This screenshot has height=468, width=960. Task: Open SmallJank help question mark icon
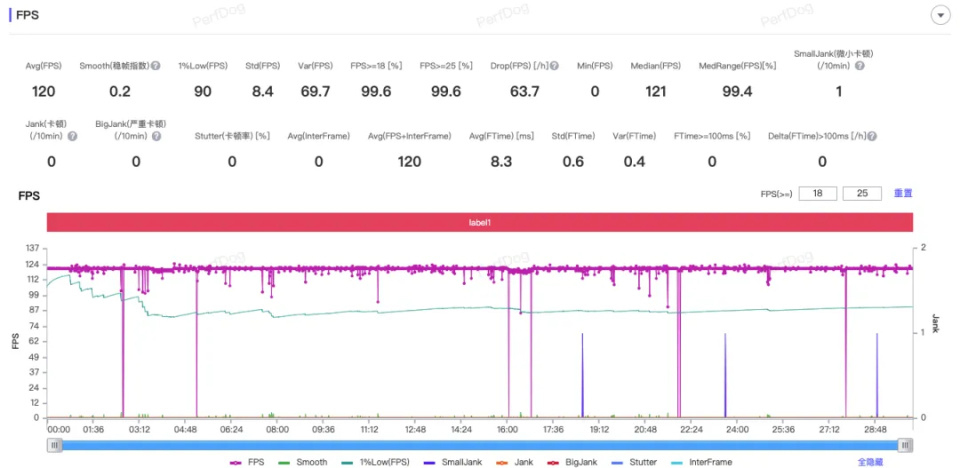coord(860,66)
